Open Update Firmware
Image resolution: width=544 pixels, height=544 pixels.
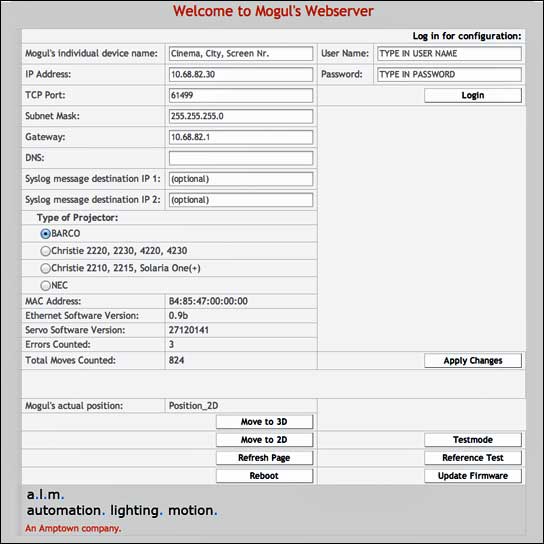coord(473,476)
